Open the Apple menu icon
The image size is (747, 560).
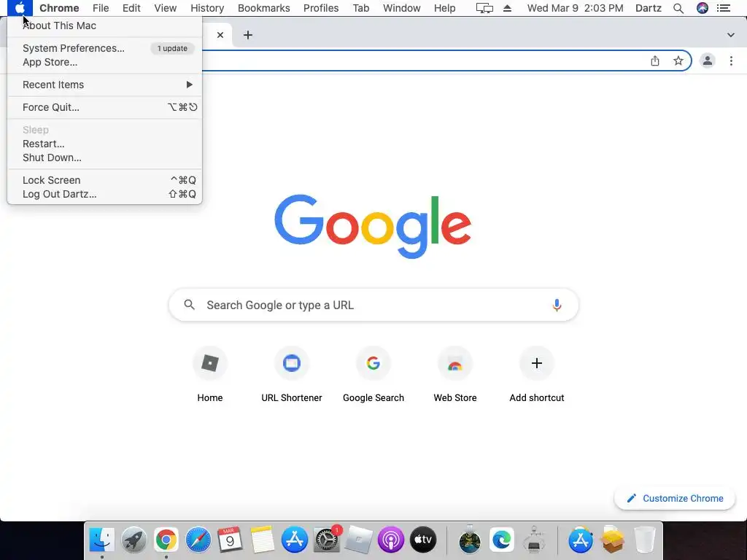click(x=20, y=8)
